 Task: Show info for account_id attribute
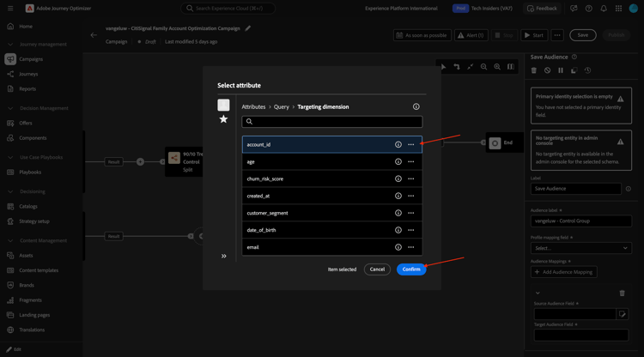[x=398, y=144]
